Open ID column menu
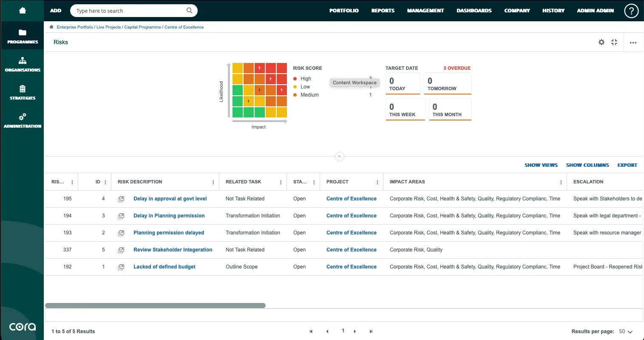 [105, 182]
